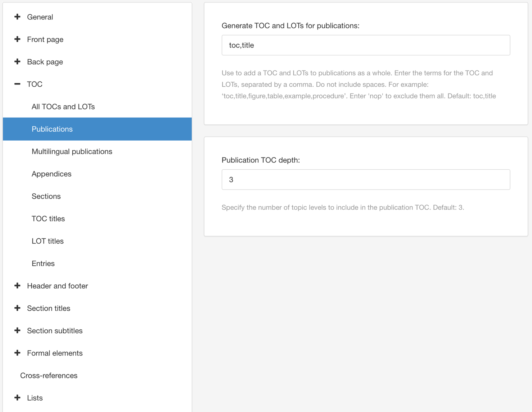Screen dimensions: 532x412
Task: Expand the Lists section
Action: (x=17, y=398)
